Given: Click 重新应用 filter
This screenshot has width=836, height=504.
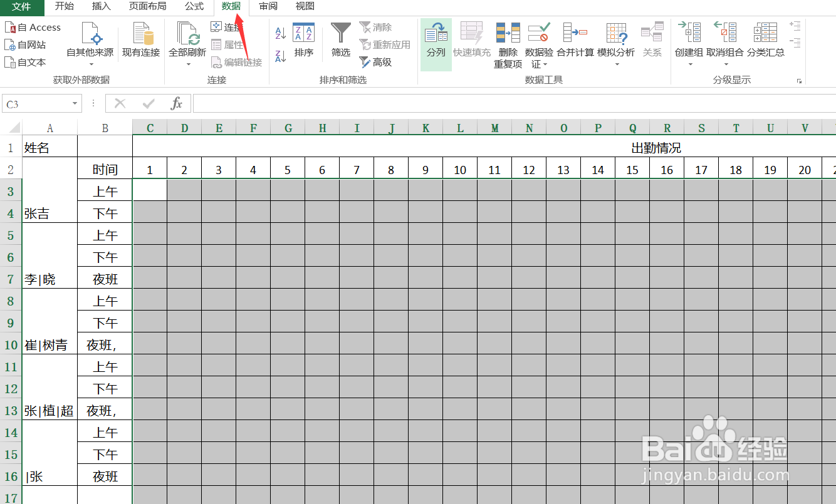Looking at the screenshot, I should [385, 45].
